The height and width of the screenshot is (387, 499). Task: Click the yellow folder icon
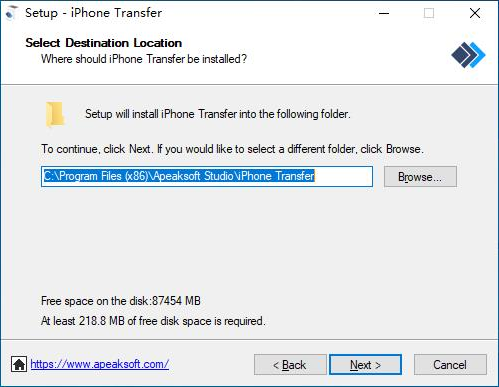54,114
